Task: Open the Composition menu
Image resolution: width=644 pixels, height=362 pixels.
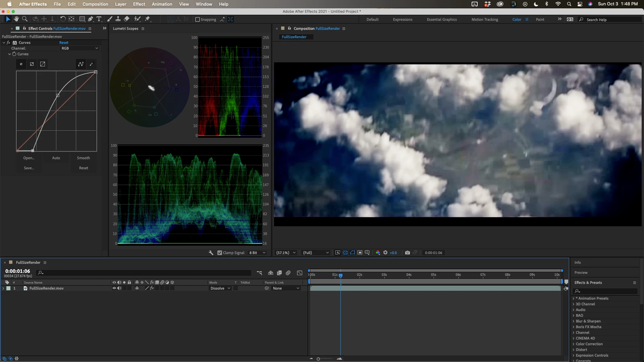Action: tap(95, 4)
